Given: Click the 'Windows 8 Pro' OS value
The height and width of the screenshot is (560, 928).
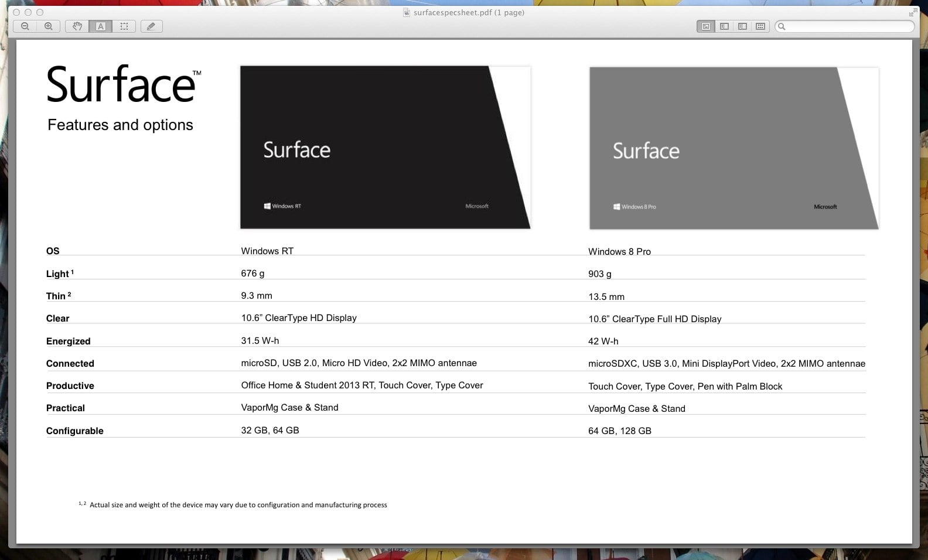Looking at the screenshot, I should [x=619, y=251].
